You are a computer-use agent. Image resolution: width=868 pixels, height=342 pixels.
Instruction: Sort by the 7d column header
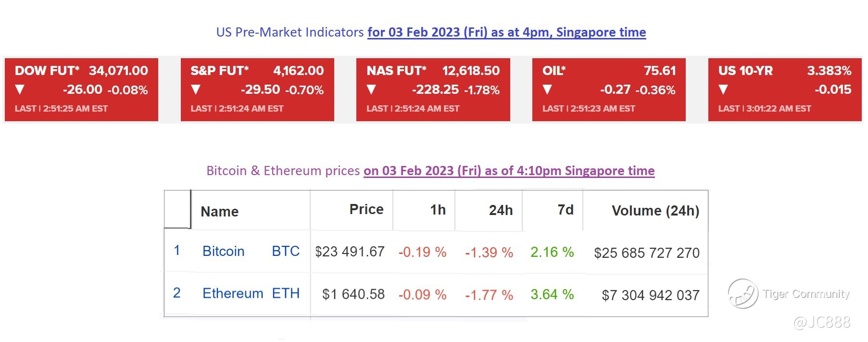coord(565,210)
